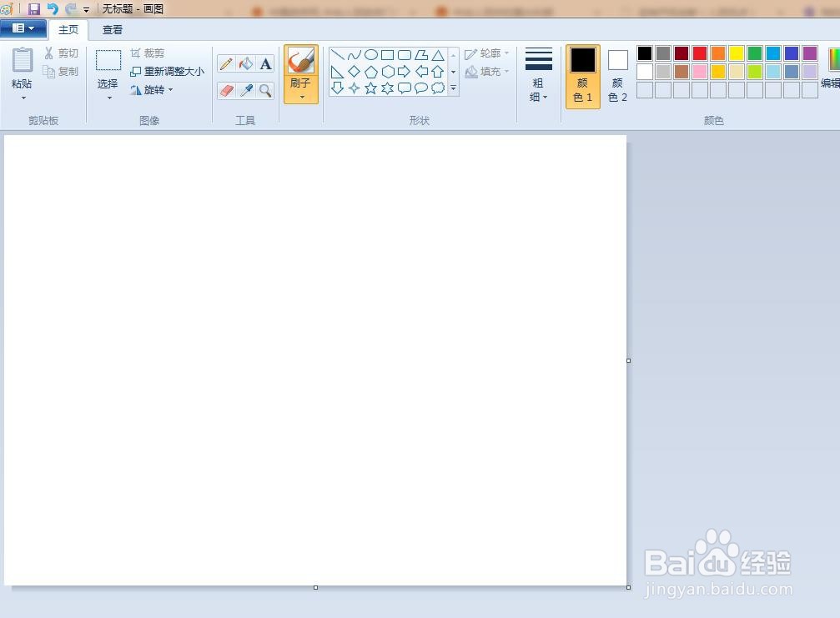Choose the Pentagon shape
Screen dimensions: 840x618
pos(370,72)
